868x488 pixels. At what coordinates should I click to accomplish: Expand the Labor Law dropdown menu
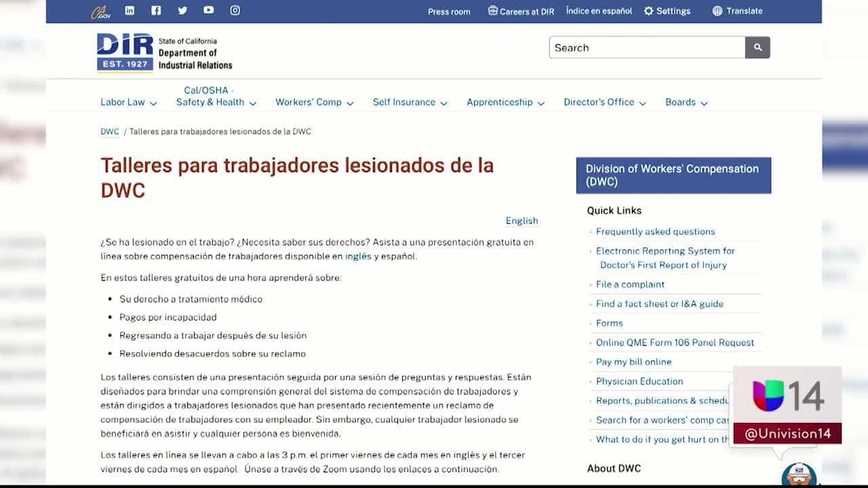[x=128, y=102]
